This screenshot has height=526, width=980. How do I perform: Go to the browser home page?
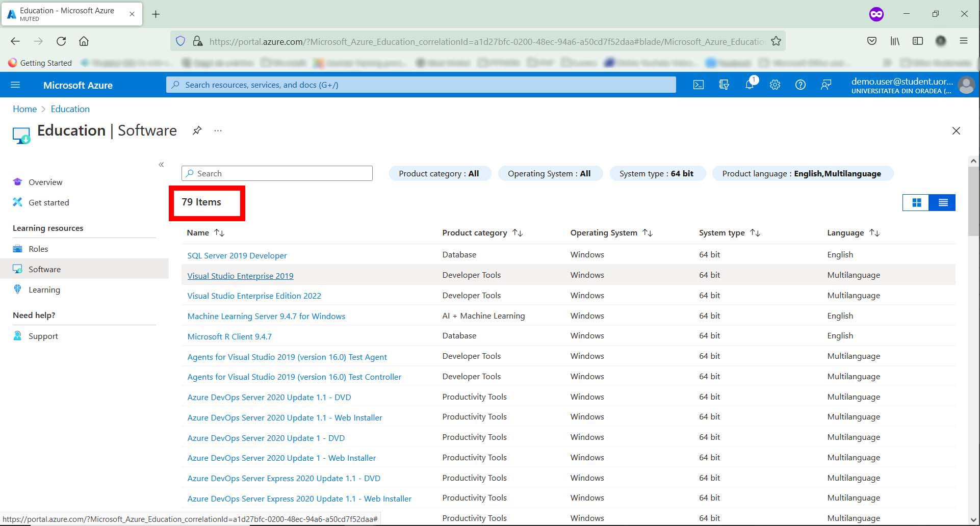[x=84, y=41]
